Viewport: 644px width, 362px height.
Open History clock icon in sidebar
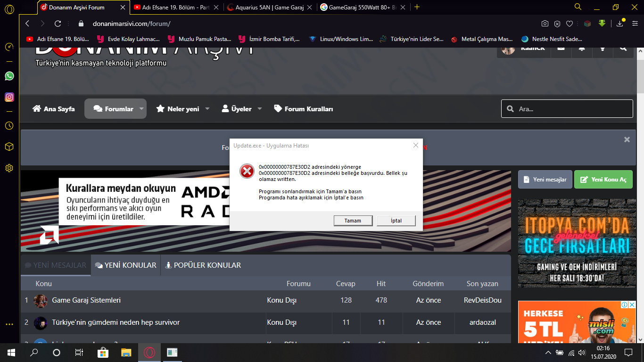(9, 126)
